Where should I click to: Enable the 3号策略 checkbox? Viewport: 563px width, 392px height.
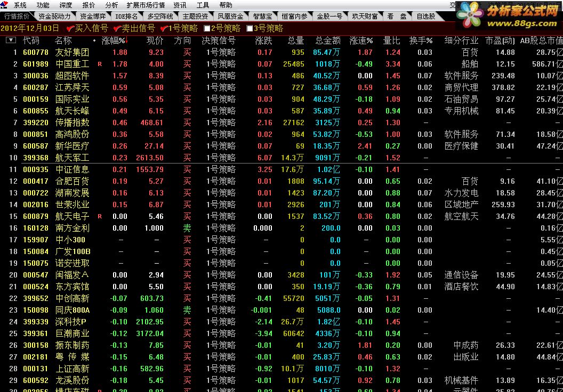pos(250,28)
